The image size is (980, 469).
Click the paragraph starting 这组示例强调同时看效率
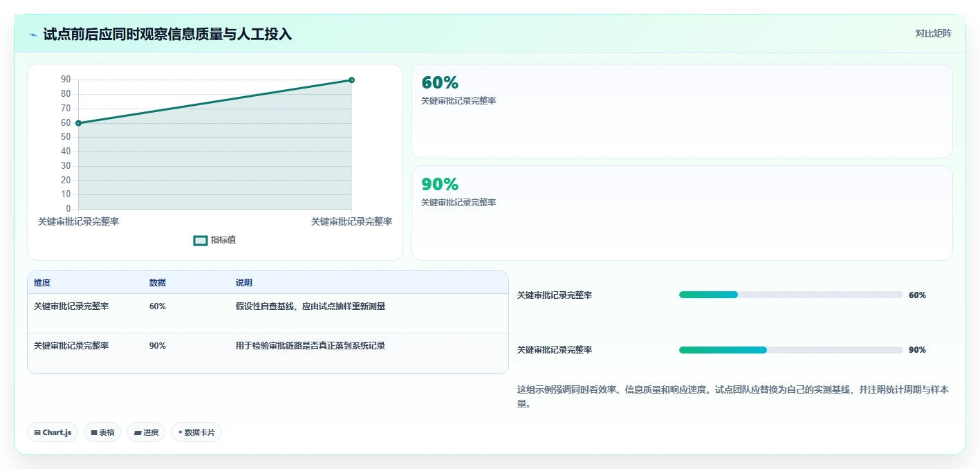pyautogui.click(x=733, y=396)
